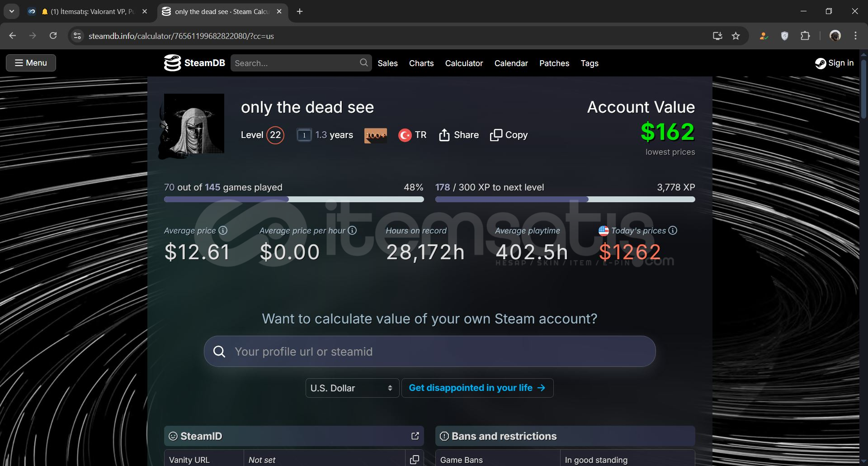Click the US flag beside Today's prices
Screen dimensions: 868x466
[x=604, y=231]
